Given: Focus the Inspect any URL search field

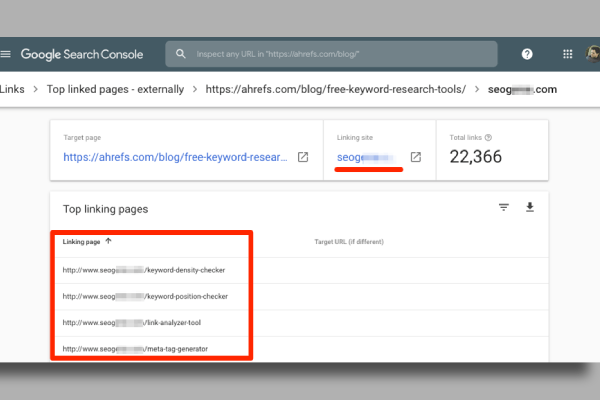Looking at the screenshot, I should coord(331,54).
